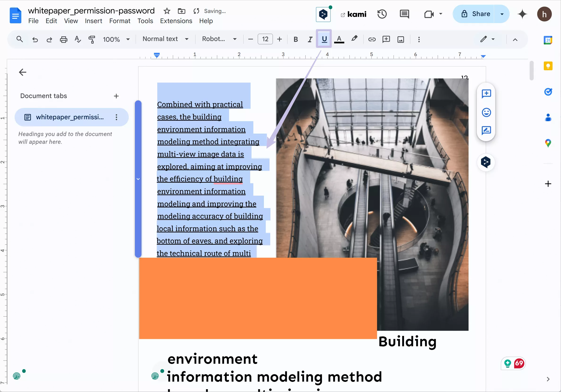The width and height of the screenshot is (561, 392).
Task: Open the Edit menu
Action: [x=51, y=21]
